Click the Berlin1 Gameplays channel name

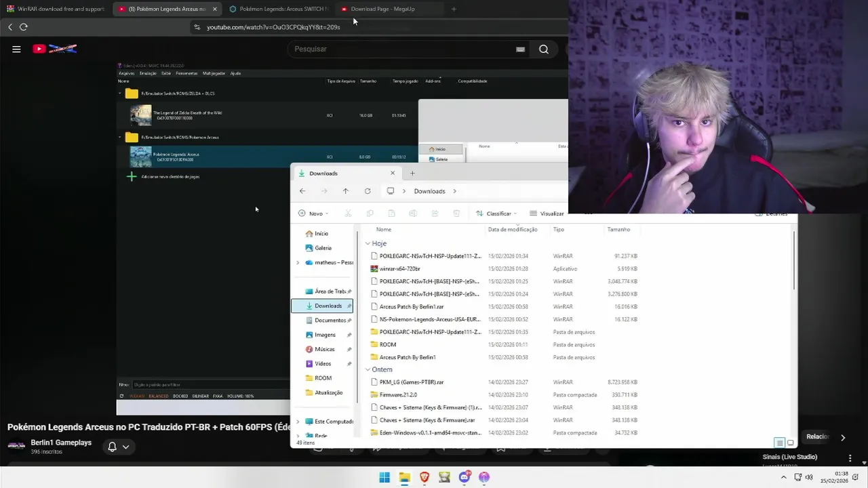pos(61,443)
